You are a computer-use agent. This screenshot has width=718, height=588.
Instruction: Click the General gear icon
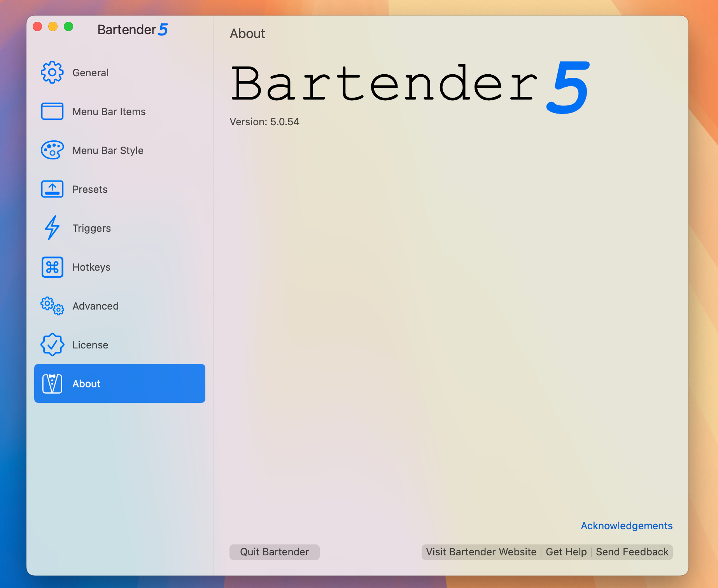pyautogui.click(x=52, y=72)
